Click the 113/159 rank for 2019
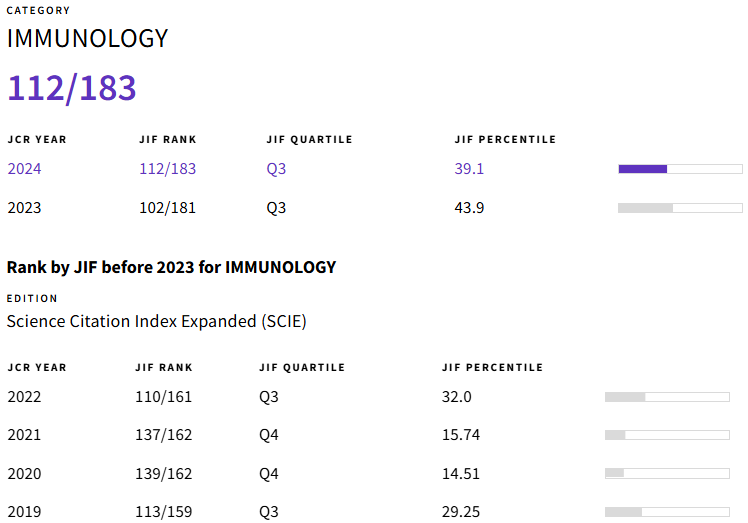The image size is (748, 523). [163, 511]
